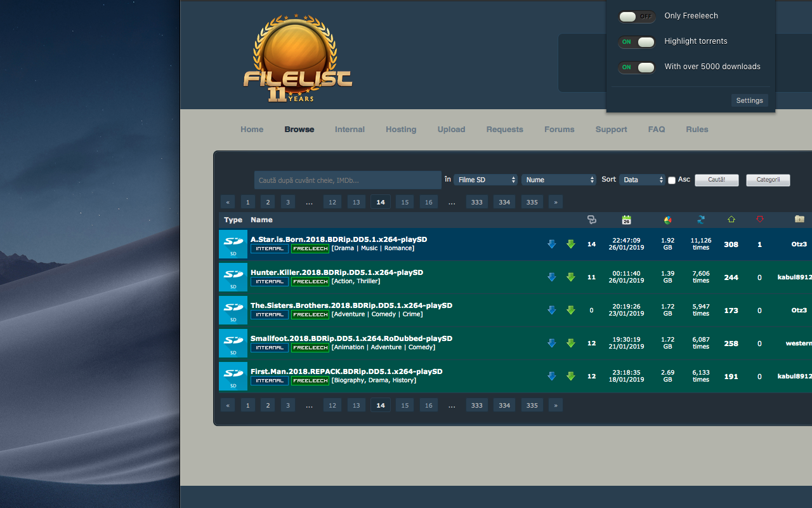Image resolution: width=812 pixels, height=508 pixels.
Task: Click the blue arrow icon for Smallfoot
Action: (x=551, y=344)
